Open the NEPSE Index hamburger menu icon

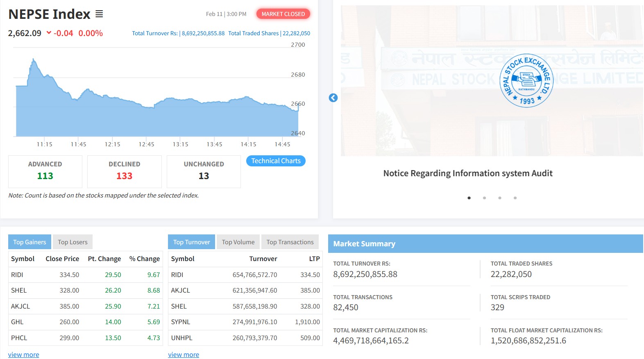coord(99,14)
